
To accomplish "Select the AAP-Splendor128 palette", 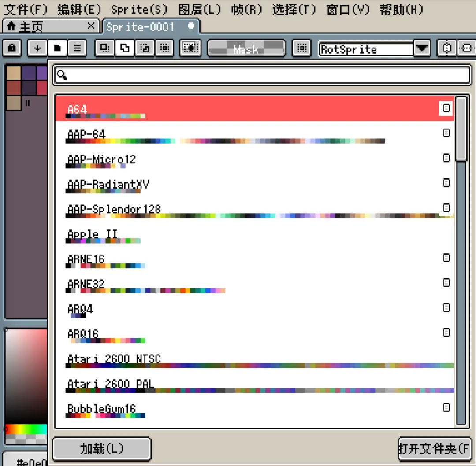I will click(x=254, y=208).
